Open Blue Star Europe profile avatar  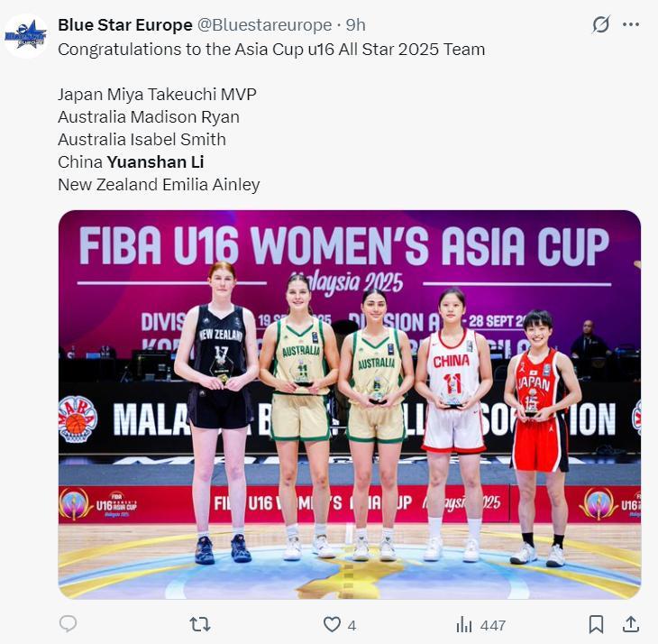pos(26,36)
